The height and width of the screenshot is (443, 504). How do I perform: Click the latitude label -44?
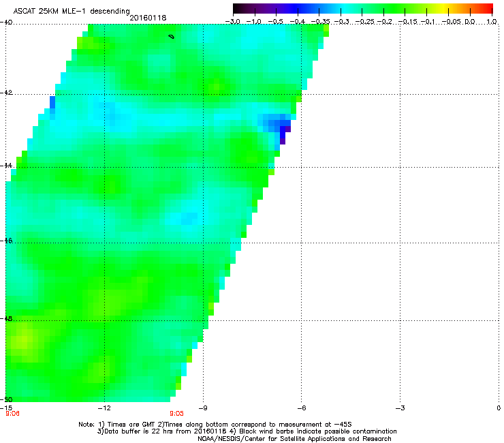tap(6, 166)
